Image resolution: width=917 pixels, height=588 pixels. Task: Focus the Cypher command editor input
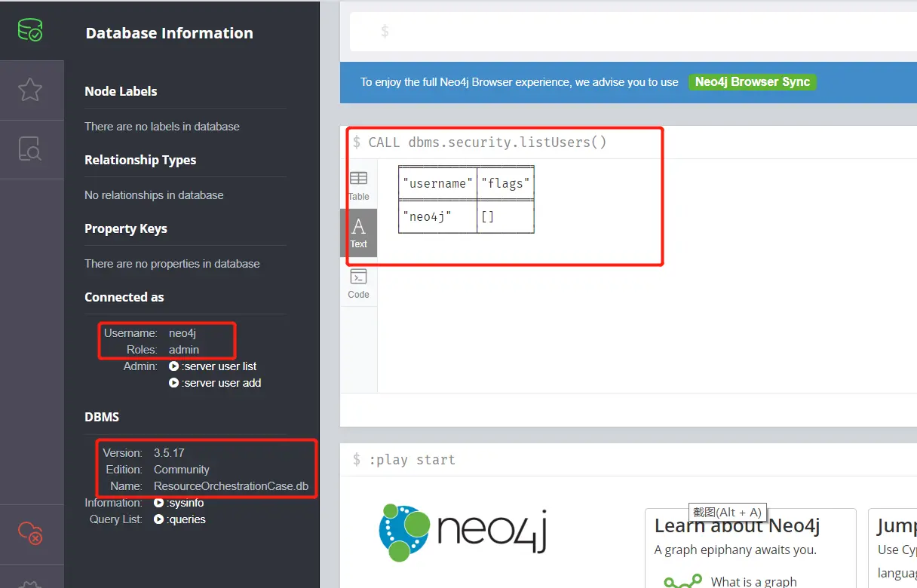(x=633, y=32)
